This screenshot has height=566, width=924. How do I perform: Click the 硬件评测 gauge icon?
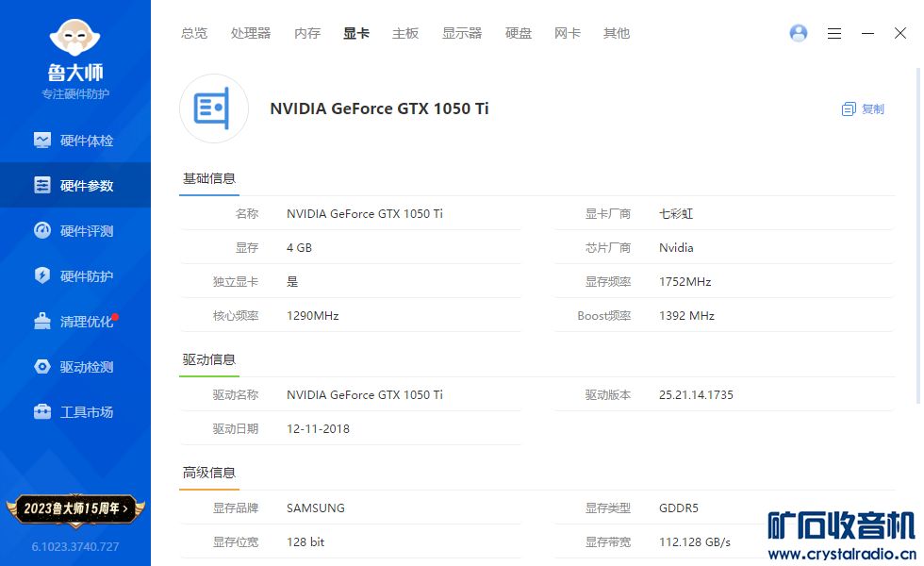pyautogui.click(x=42, y=231)
